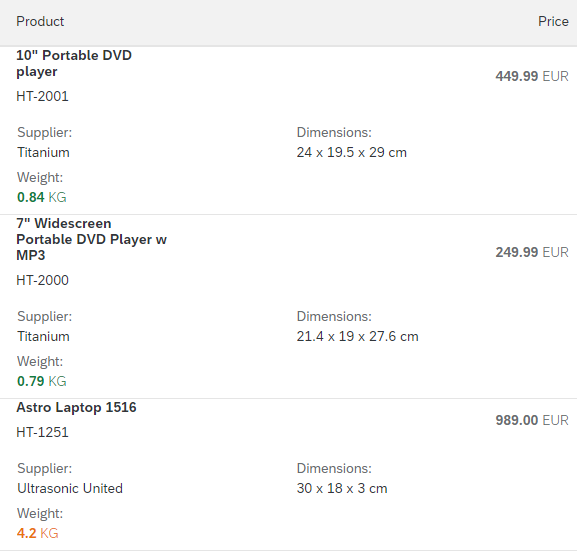Viewport: 578px width, 551px height.
Task: Click product ID HT-2001
Action: (42, 96)
